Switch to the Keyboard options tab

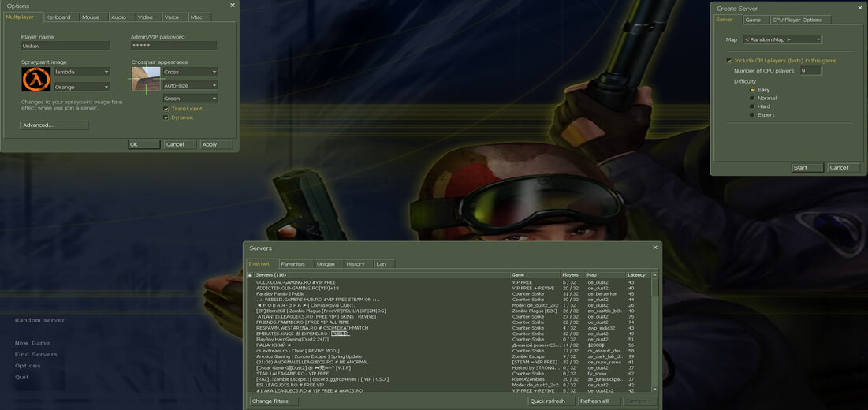pos(58,17)
